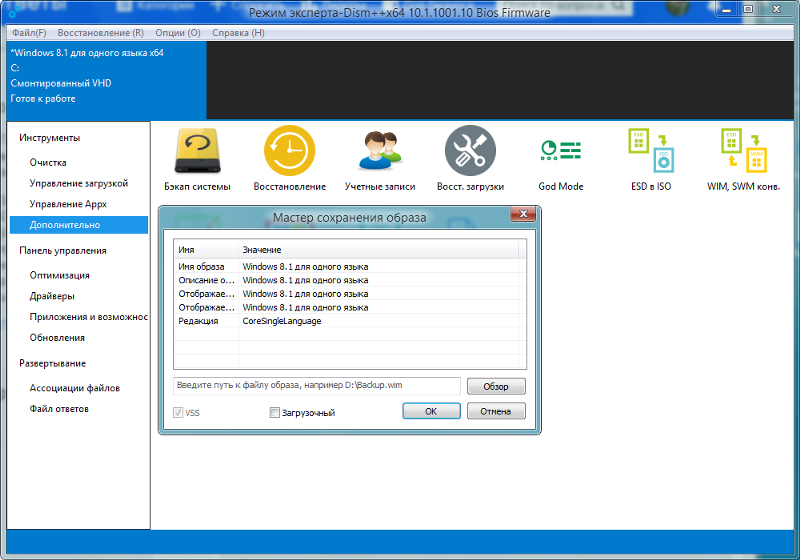Open Ассоциации файлов section
Image resolution: width=800 pixels, height=560 pixels.
coord(74,388)
